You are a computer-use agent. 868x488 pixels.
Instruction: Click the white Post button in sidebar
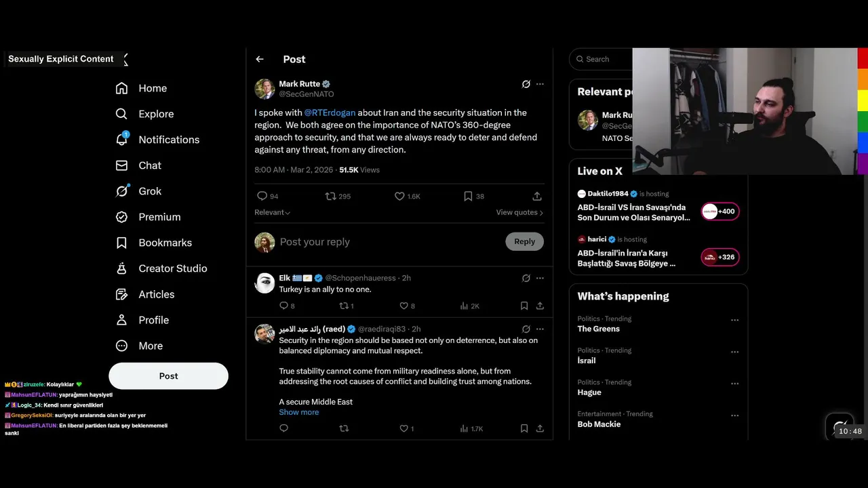tap(168, 376)
